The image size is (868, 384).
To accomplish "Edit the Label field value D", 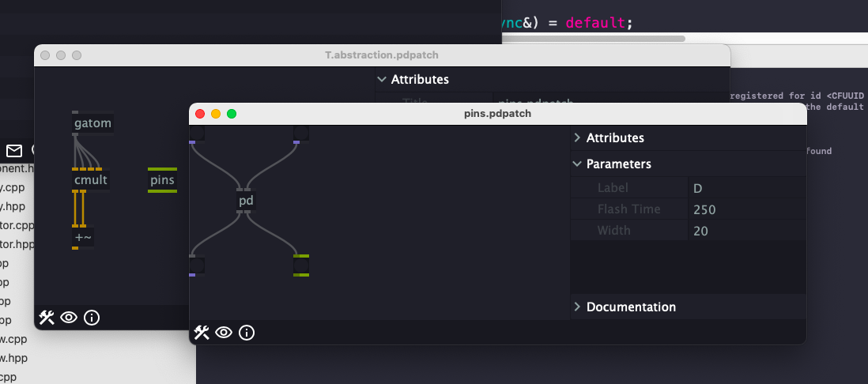I will tap(747, 188).
